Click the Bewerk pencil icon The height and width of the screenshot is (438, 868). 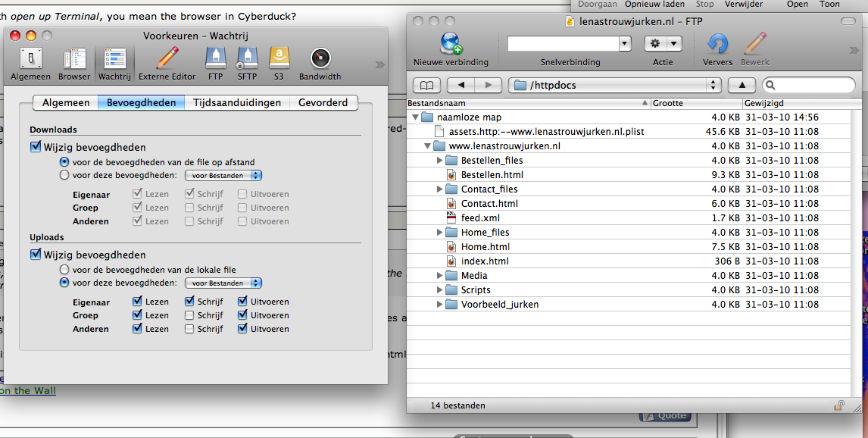pos(755,44)
